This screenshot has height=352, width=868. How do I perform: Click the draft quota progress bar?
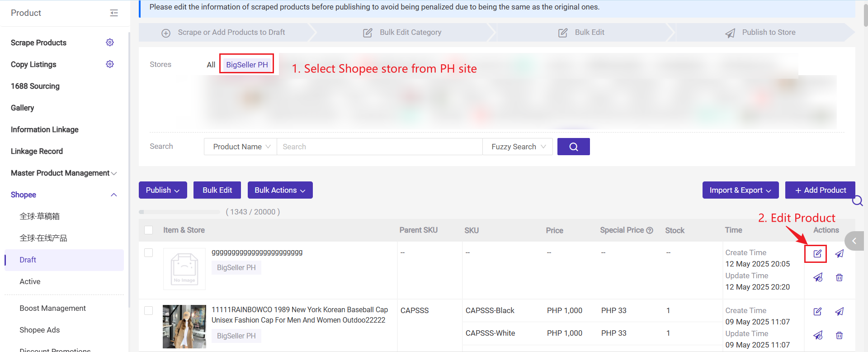[x=179, y=212]
